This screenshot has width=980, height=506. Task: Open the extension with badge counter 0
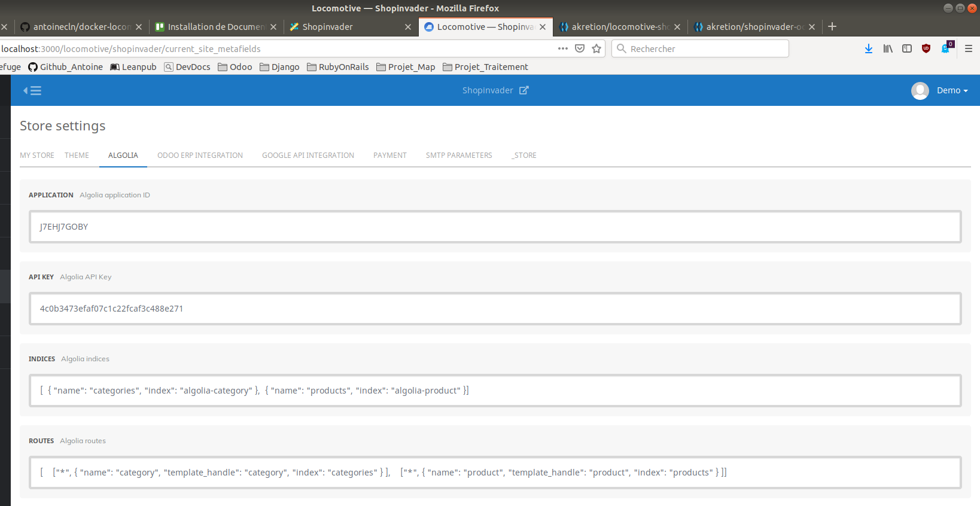pos(946,48)
